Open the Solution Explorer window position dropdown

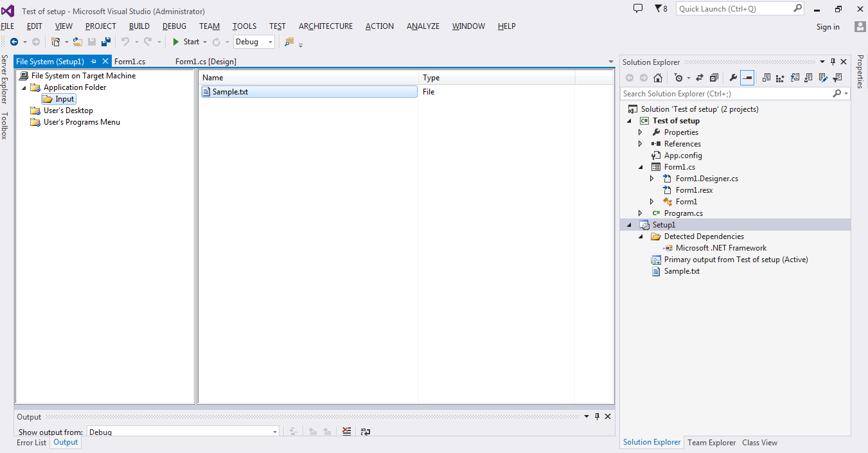[x=822, y=62]
